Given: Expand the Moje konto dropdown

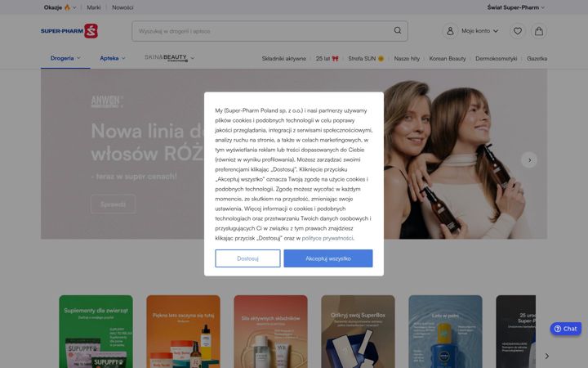Looking at the screenshot, I should click(x=479, y=31).
